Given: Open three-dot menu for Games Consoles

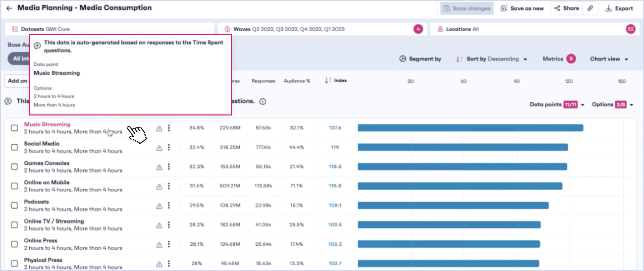Looking at the screenshot, I should (x=169, y=166).
